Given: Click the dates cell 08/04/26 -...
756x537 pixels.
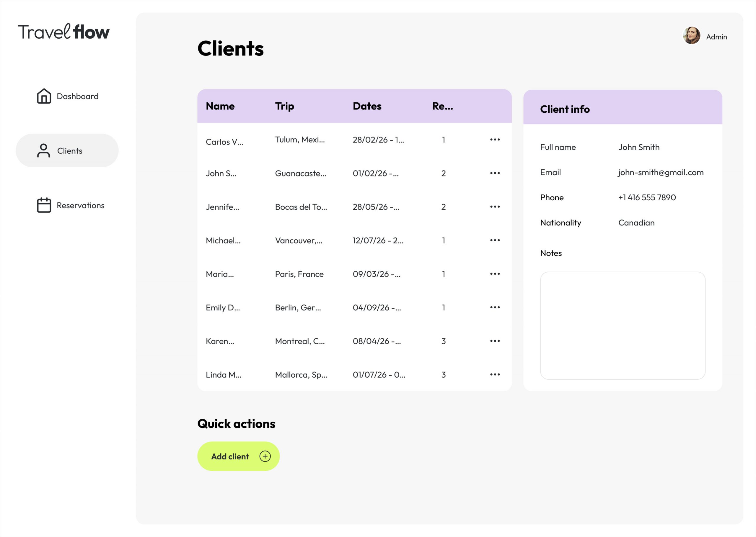Looking at the screenshot, I should click(x=377, y=341).
